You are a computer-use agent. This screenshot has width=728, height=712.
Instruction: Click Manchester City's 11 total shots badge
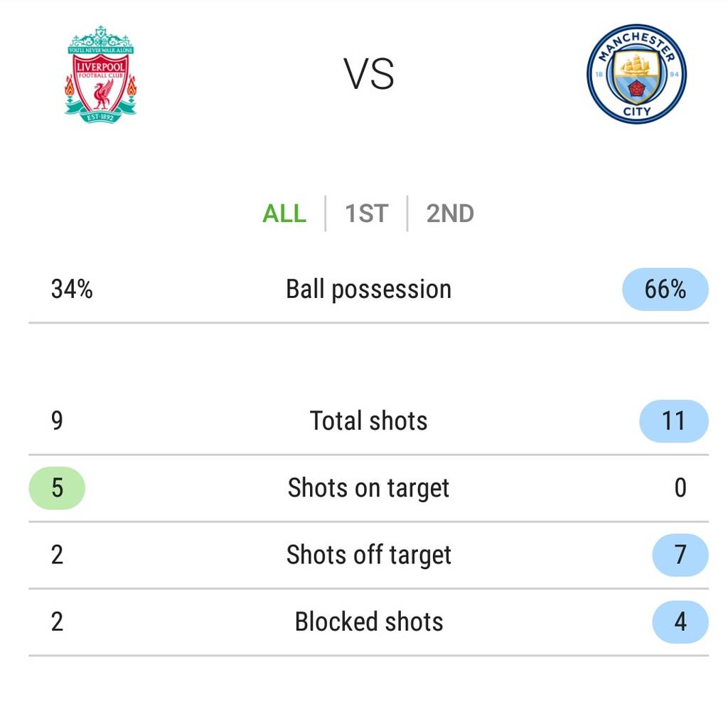tap(673, 421)
